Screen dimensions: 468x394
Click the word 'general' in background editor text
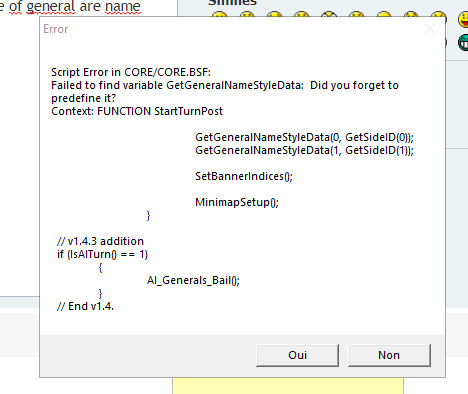click(x=51, y=6)
